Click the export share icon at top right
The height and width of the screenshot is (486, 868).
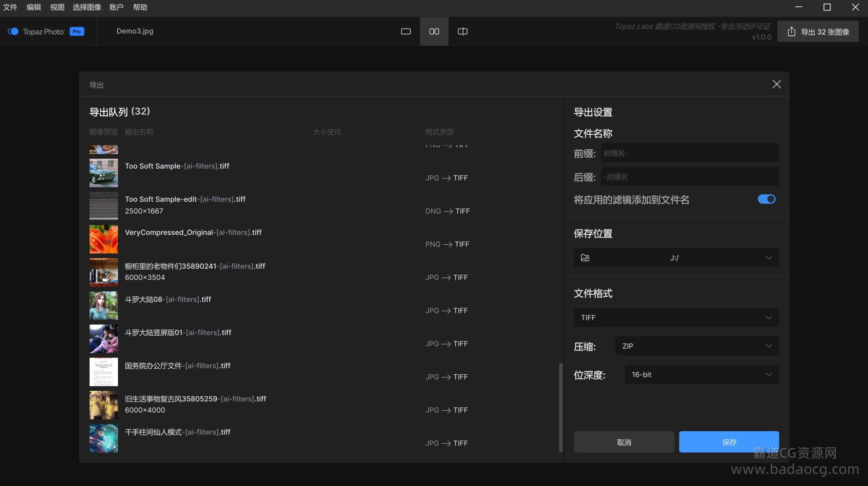[791, 32]
